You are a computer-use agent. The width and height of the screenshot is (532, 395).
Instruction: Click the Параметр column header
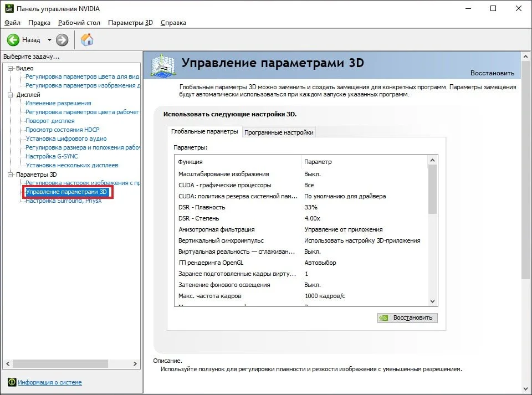point(364,162)
